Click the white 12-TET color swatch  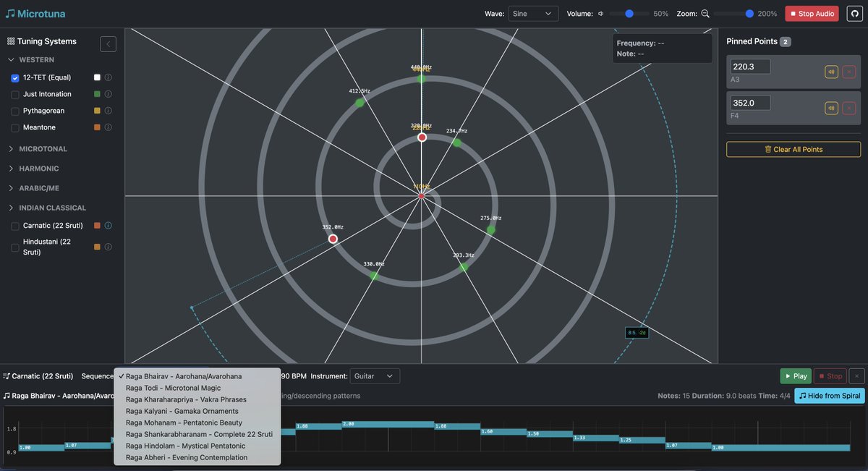97,77
